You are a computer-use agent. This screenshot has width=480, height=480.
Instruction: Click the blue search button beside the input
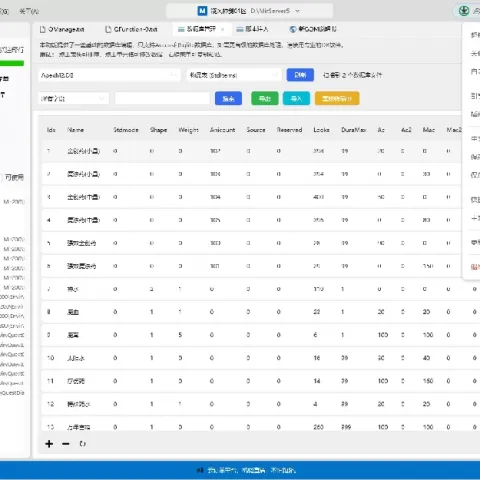coord(228,98)
